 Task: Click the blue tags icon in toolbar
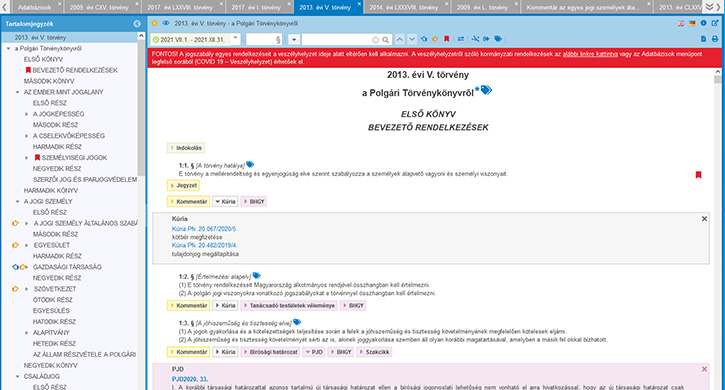[498, 39]
